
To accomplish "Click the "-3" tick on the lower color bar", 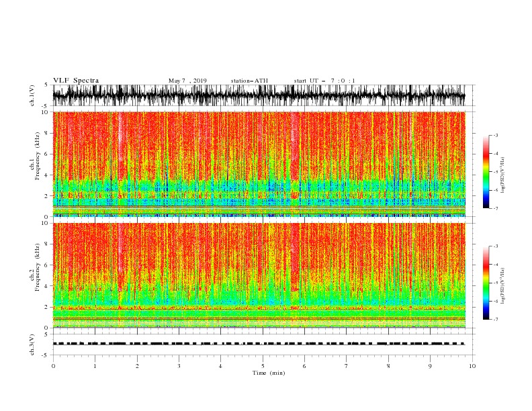I will (495, 246).
